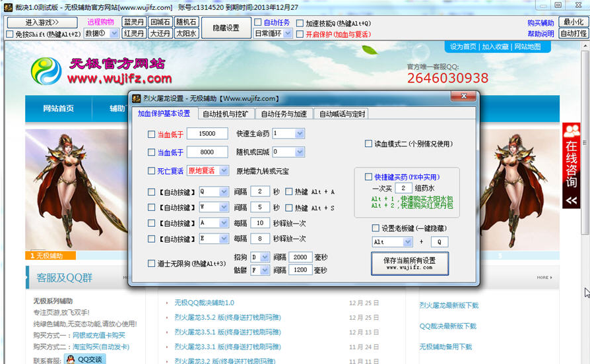Image resolution: width=590 pixels, height=364 pixels.
Task: Click the 15000 health threshold field
Action: coord(207,133)
